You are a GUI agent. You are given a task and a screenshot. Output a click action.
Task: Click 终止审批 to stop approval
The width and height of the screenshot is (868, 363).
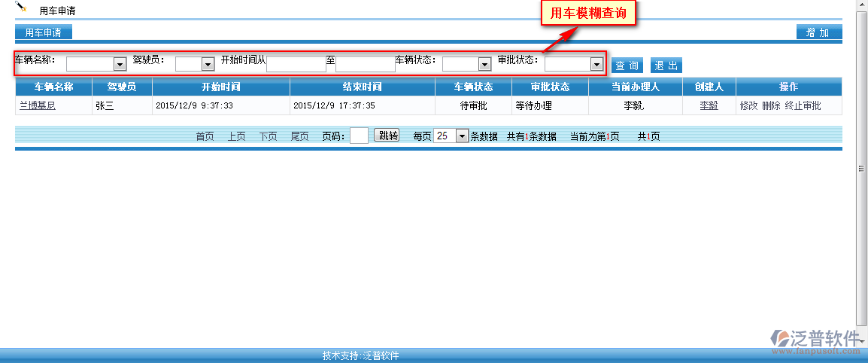803,106
